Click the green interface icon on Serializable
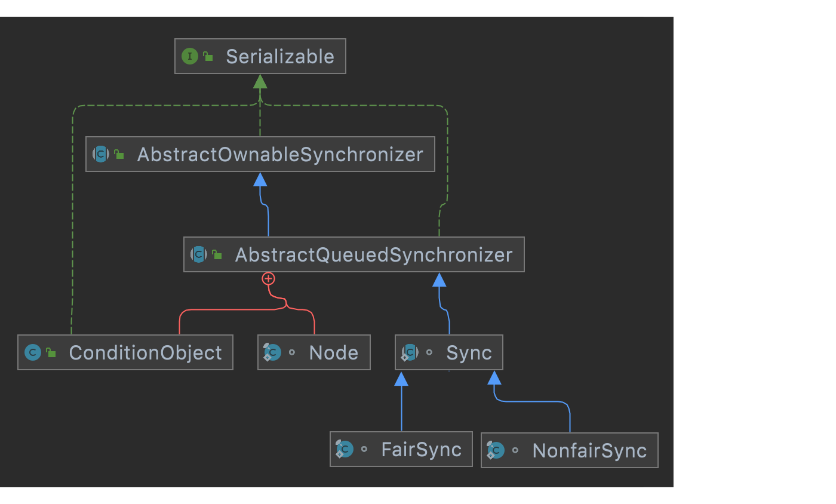 [x=189, y=57]
